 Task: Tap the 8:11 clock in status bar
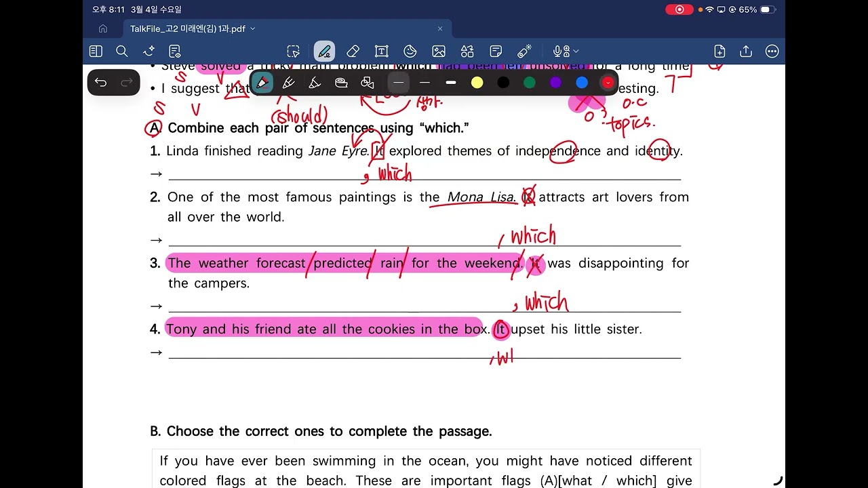pyautogui.click(x=108, y=9)
